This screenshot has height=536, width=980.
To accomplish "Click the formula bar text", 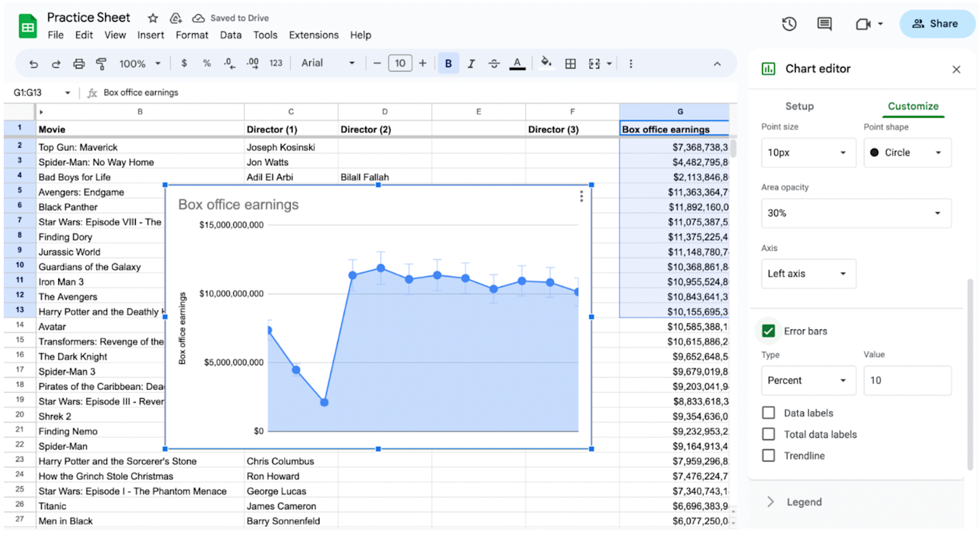I will point(140,93).
